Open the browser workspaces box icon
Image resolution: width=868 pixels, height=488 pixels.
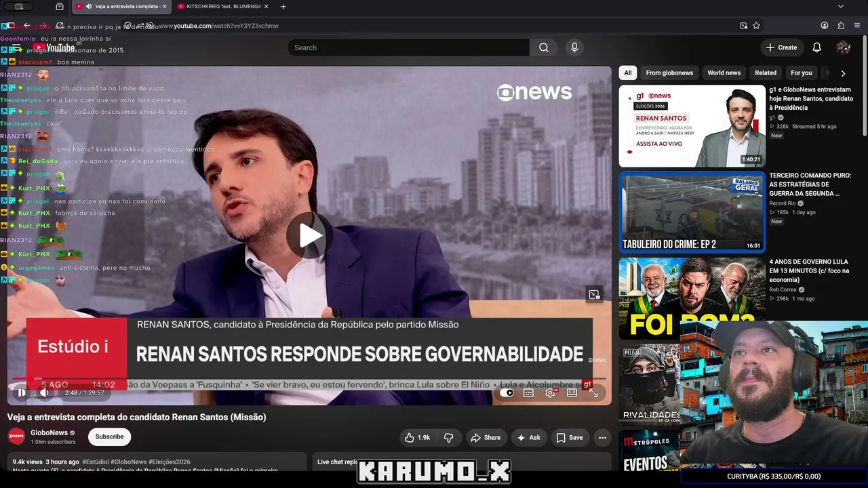click(60, 7)
